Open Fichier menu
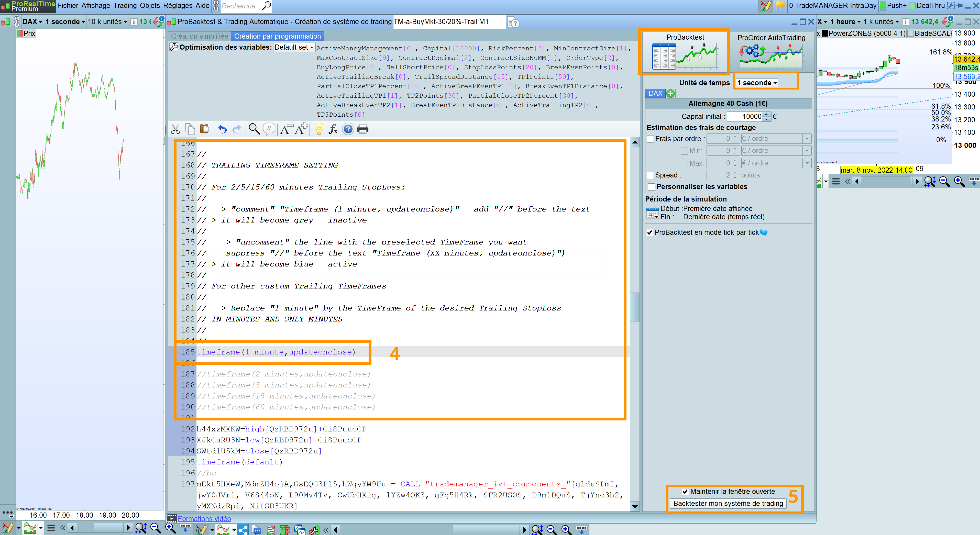The width and height of the screenshot is (980, 535). tap(68, 5)
